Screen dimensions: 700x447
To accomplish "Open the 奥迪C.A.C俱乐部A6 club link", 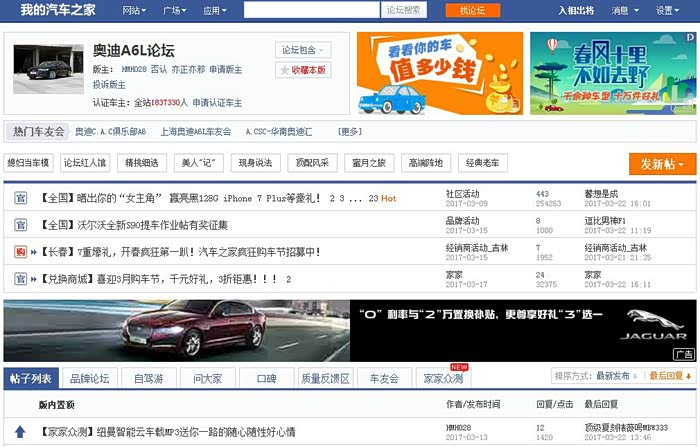I will (111, 132).
